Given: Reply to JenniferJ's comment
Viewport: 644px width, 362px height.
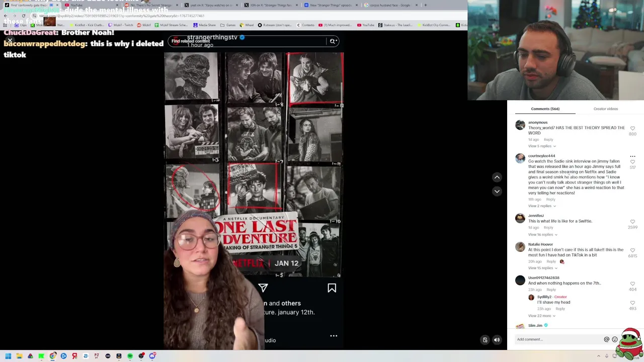Looking at the screenshot, I should point(548,227).
